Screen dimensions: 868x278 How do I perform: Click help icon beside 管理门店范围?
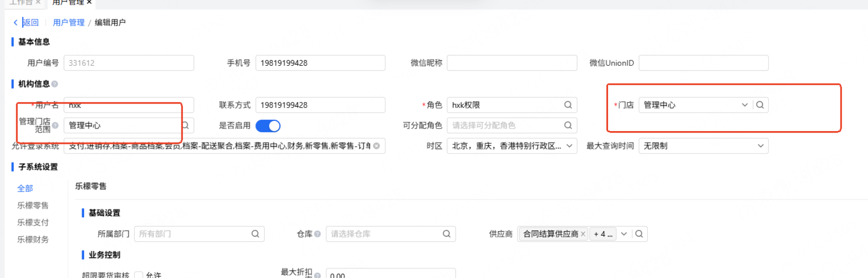(x=55, y=125)
